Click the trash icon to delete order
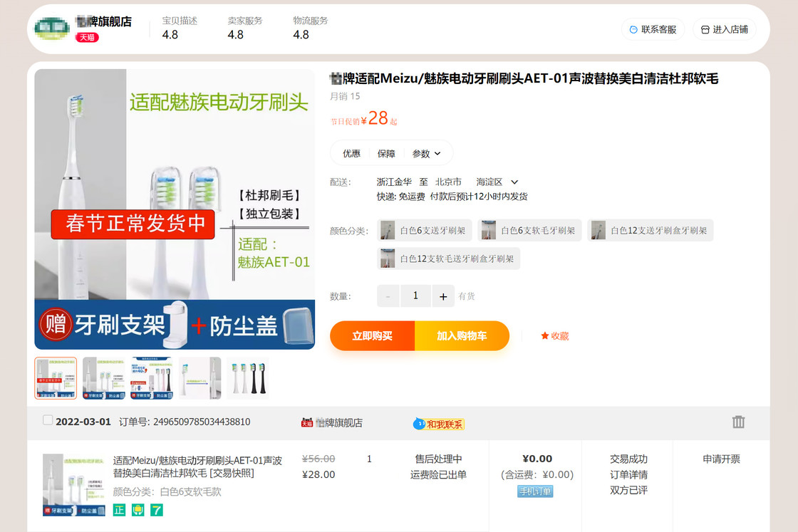Viewport: 798px width, 532px height. click(738, 422)
